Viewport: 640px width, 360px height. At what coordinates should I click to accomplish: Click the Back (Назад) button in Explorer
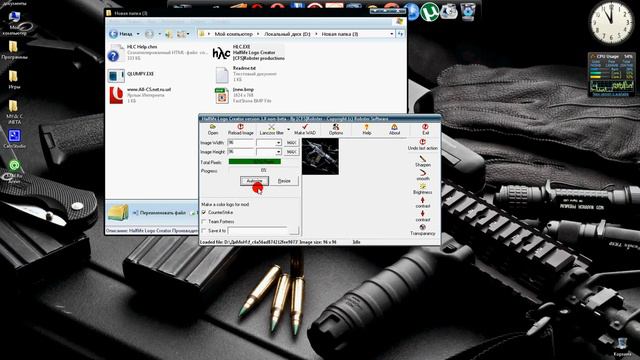pyautogui.click(x=121, y=34)
